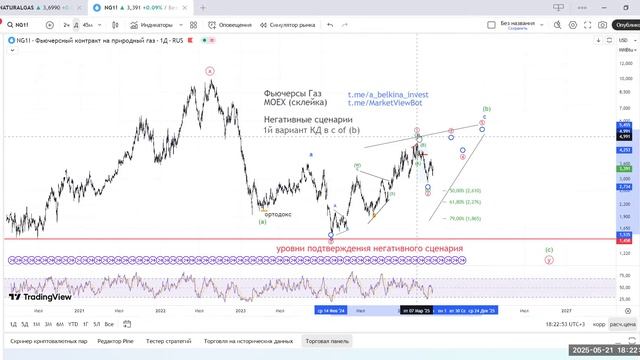Select the Все time range
The image size is (640, 360).
109,324
